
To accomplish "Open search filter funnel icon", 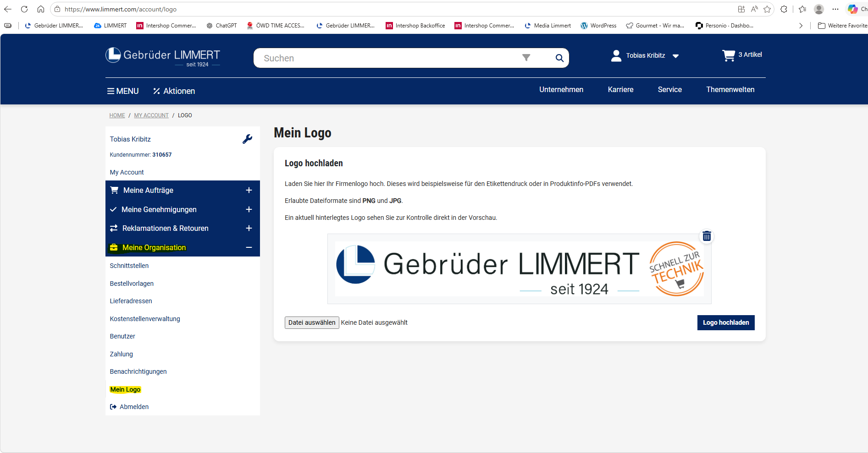I will (x=526, y=58).
